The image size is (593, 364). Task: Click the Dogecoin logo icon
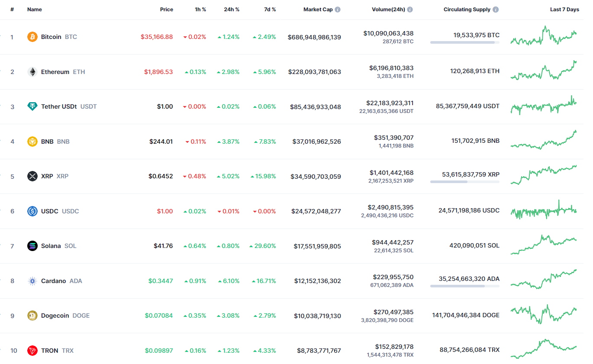[x=32, y=316]
